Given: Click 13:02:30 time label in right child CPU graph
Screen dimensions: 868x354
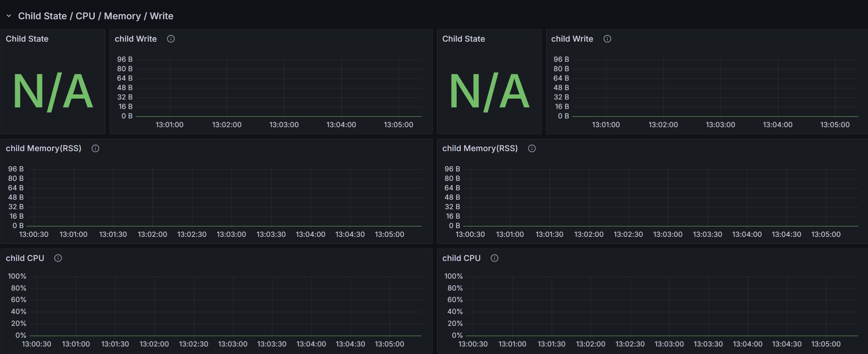Looking at the screenshot, I should [630, 344].
